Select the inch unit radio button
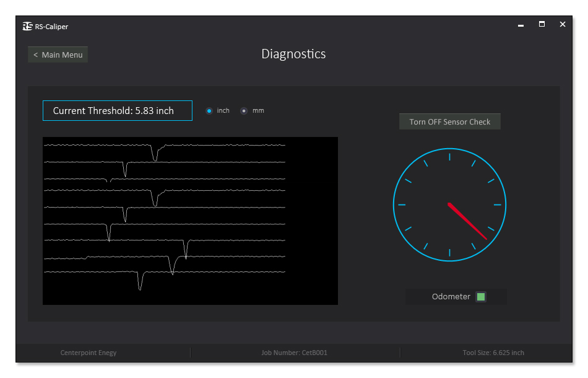 pyautogui.click(x=209, y=111)
